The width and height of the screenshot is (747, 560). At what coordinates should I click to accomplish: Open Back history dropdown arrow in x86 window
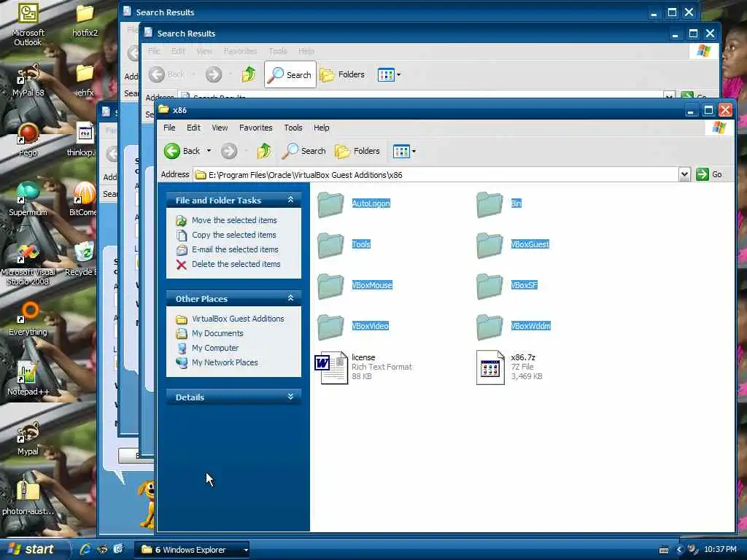click(x=209, y=150)
